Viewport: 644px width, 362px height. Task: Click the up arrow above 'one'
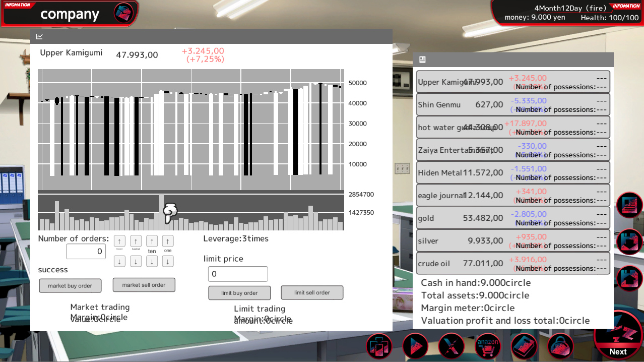168,241
